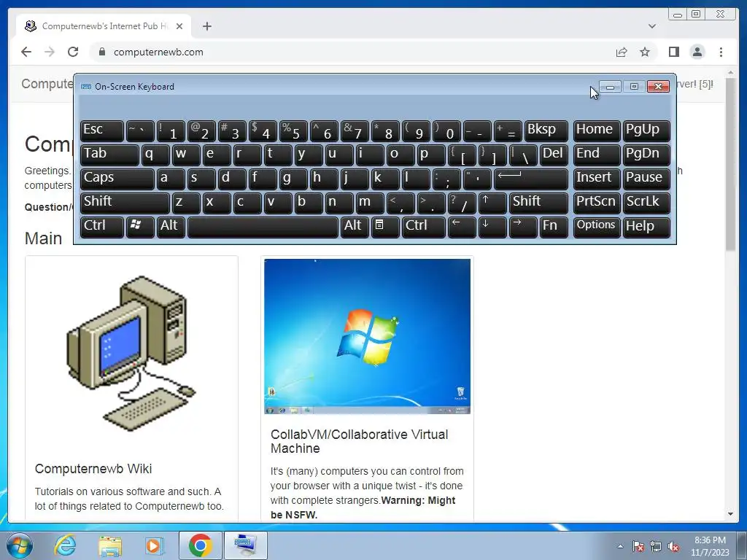This screenshot has width=747, height=560.
Task: Open Windows Media Player on taskbar
Action: click(x=154, y=545)
